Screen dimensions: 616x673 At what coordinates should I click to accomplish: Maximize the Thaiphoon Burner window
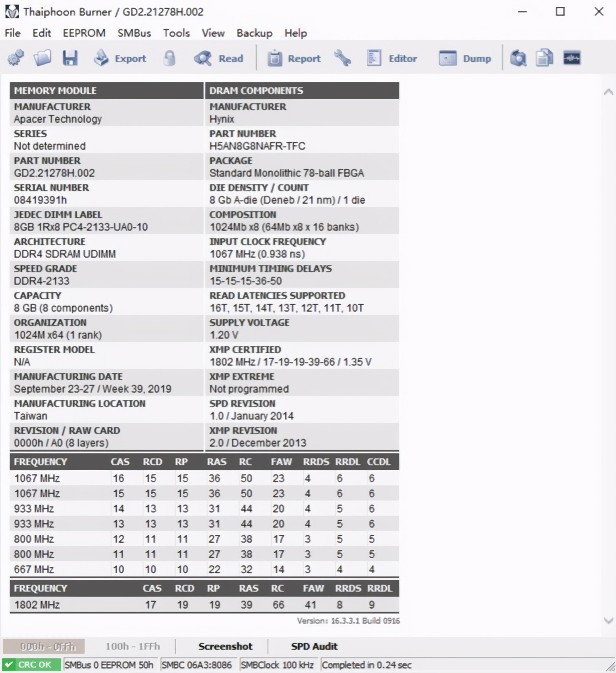560,11
